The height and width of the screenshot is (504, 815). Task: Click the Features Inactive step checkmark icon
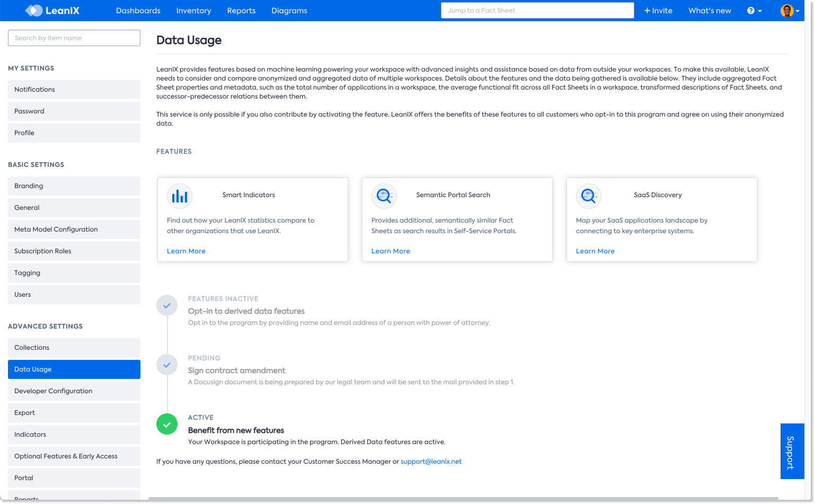click(x=167, y=305)
